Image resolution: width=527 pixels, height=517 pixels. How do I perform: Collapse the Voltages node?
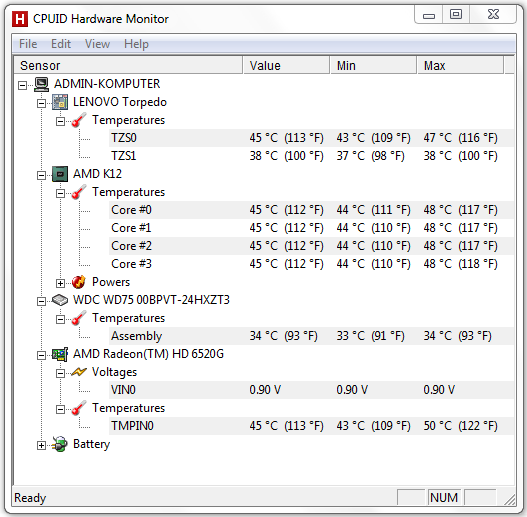(x=60, y=373)
